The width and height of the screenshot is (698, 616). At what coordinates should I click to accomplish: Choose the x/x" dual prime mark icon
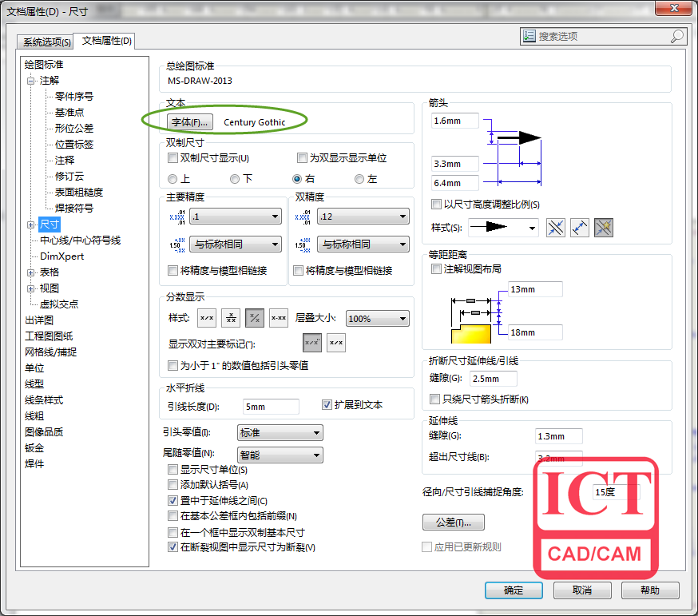pyautogui.click(x=312, y=344)
